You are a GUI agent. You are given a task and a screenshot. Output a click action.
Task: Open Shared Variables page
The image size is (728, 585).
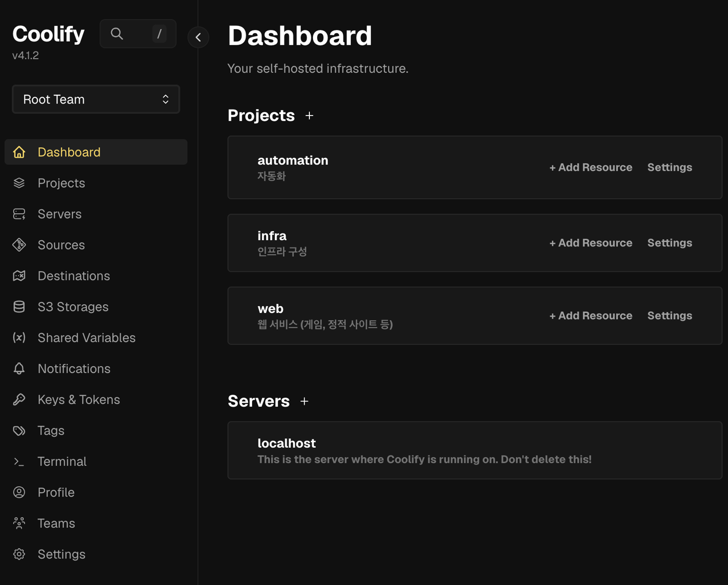(96, 337)
